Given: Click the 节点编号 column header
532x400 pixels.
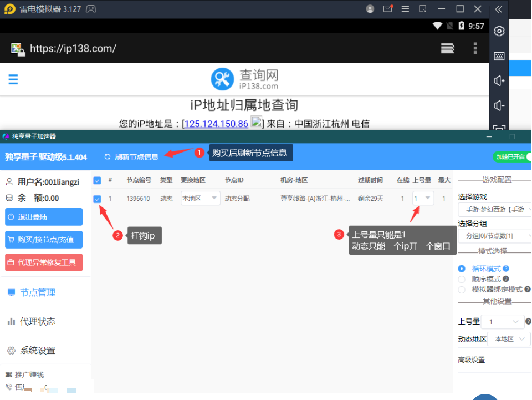Looking at the screenshot, I should pyautogui.click(x=139, y=180).
